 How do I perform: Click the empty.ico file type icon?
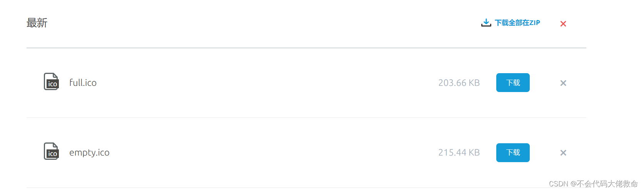coord(51,151)
